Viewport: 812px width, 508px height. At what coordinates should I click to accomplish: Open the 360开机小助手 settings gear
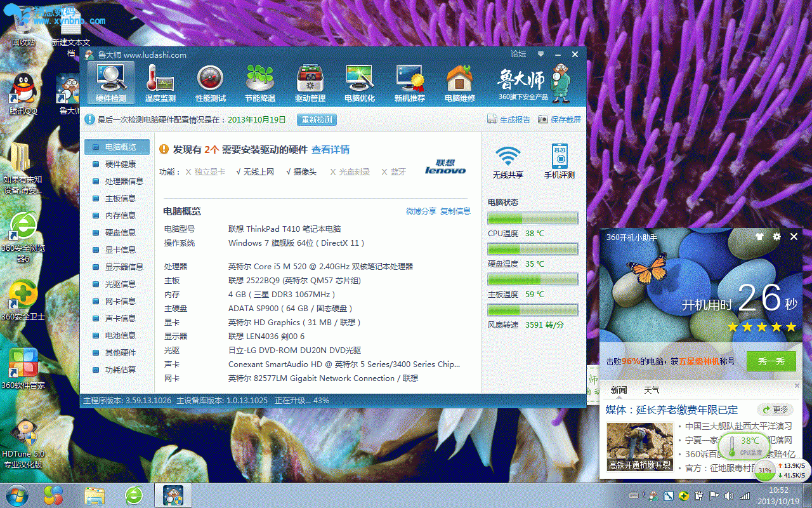pos(776,237)
